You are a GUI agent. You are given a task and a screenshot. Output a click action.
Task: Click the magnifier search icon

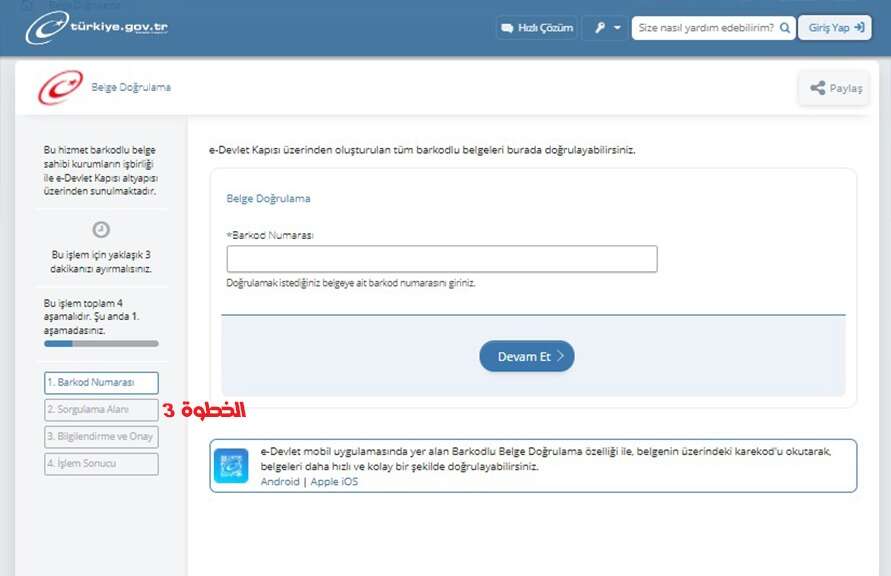coord(785,28)
